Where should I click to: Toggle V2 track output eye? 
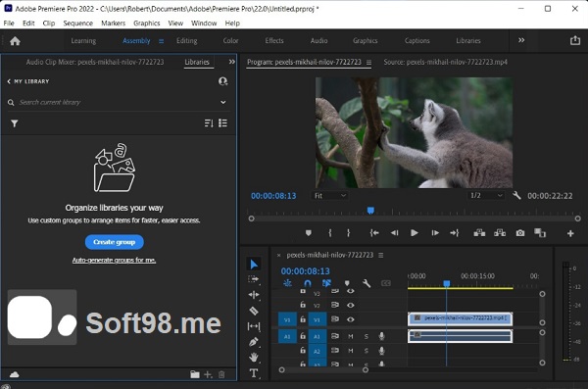coord(350,306)
